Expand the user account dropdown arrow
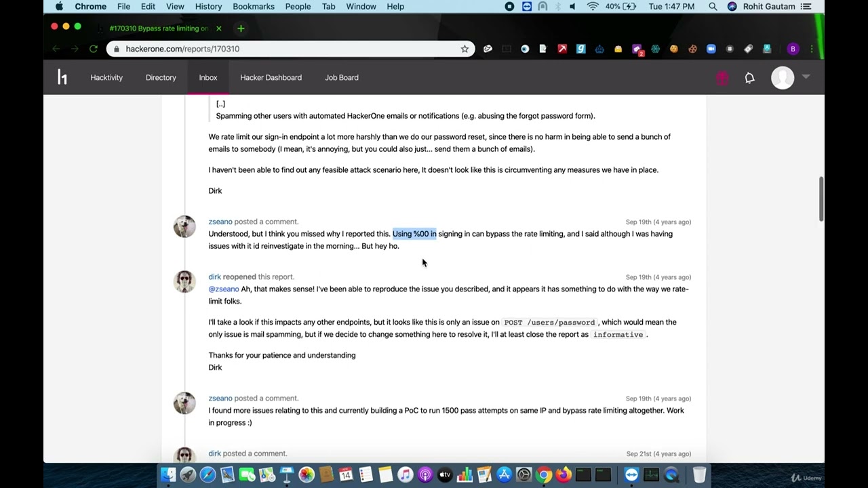 tap(806, 77)
